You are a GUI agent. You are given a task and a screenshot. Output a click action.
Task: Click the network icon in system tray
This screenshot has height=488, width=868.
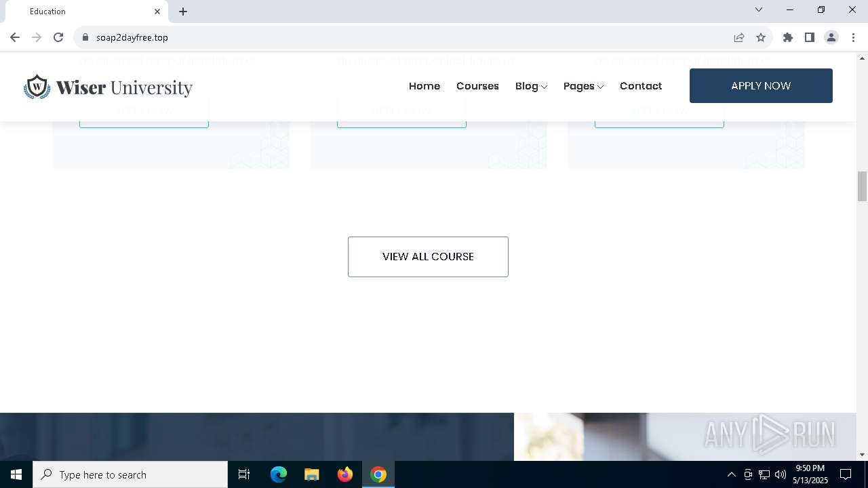pos(764,474)
